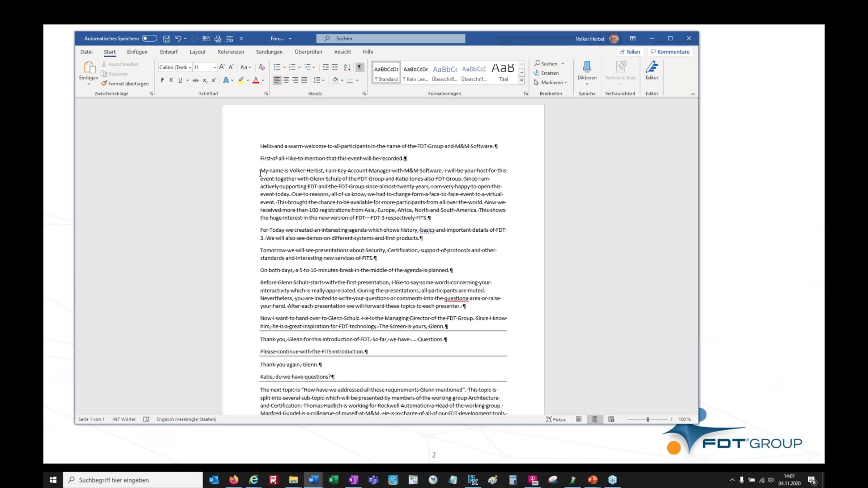Switch to the Überprüfen tab
Viewport: 868px width, 488px height.
click(x=308, y=52)
